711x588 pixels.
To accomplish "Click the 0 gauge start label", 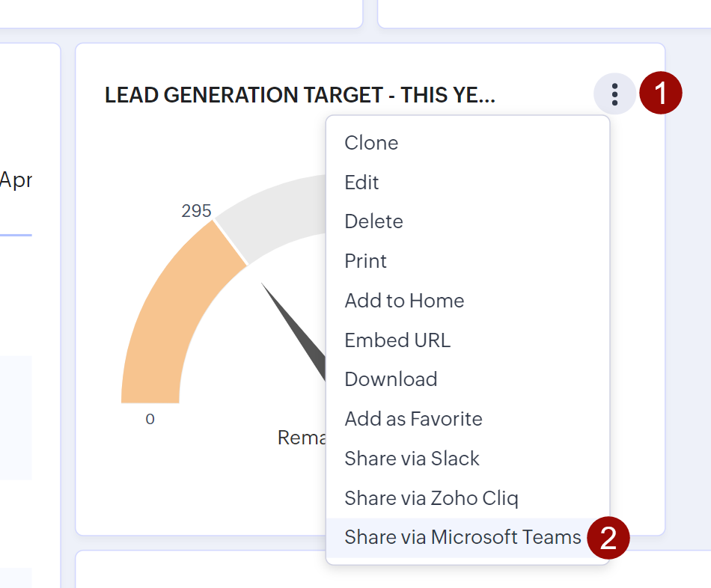I will pos(150,420).
